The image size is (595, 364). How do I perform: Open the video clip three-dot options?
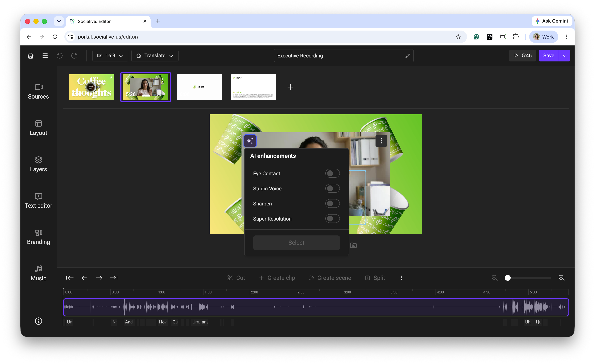381,141
